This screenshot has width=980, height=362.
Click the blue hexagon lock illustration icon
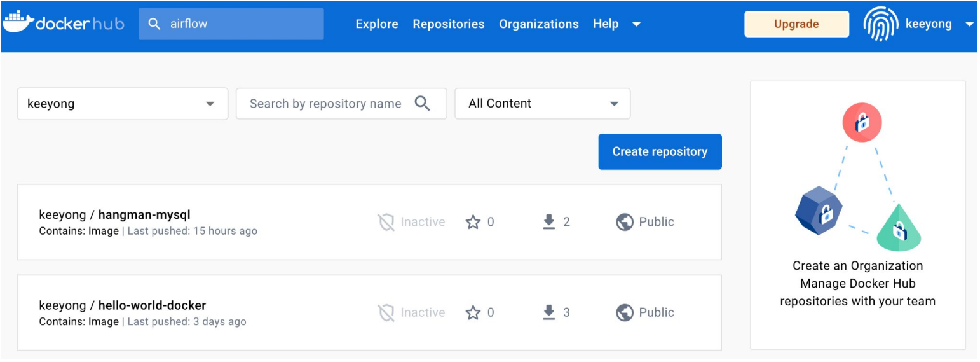(819, 212)
